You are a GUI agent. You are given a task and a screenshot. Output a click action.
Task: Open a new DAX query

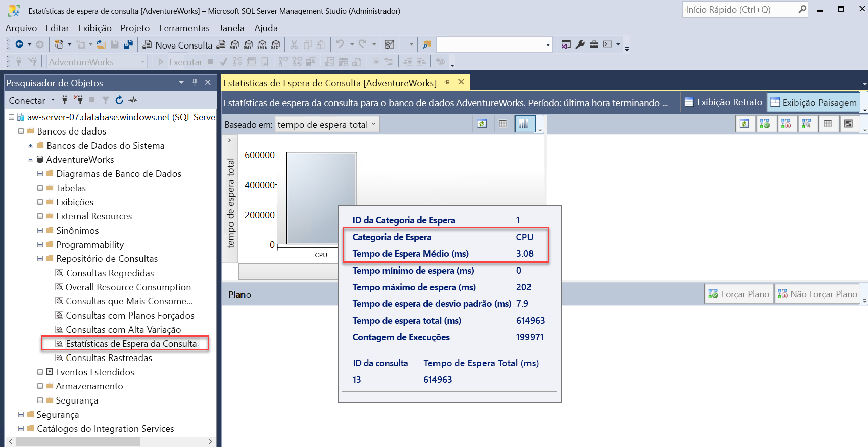click(x=275, y=44)
